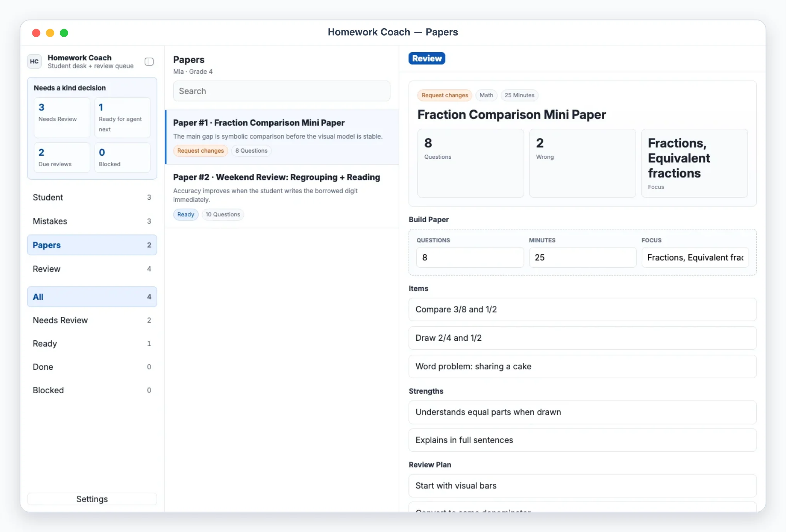Open Settings at sidebar bottom
The height and width of the screenshot is (532, 786).
pyautogui.click(x=92, y=499)
